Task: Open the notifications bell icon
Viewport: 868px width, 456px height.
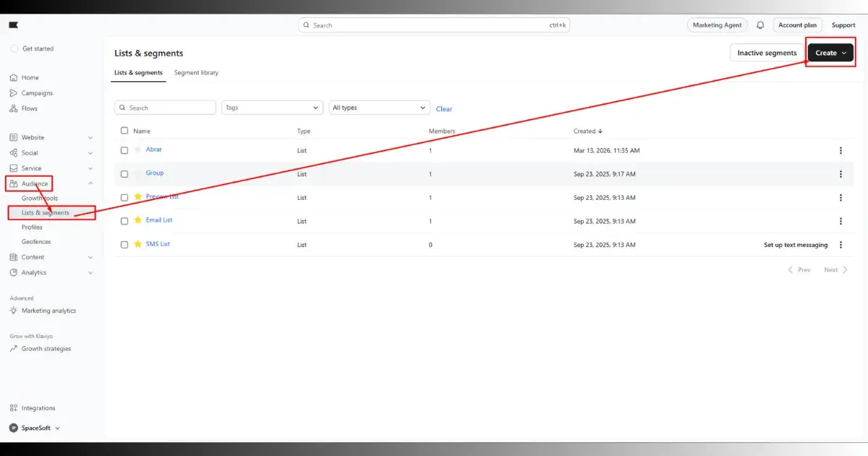Action: [x=760, y=25]
